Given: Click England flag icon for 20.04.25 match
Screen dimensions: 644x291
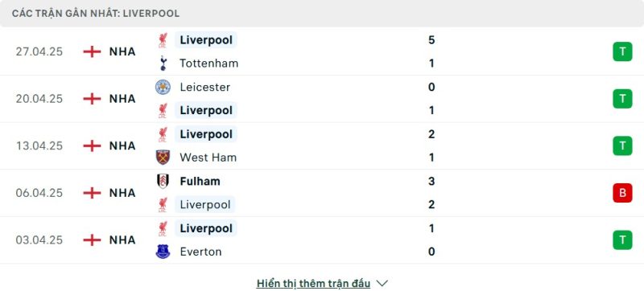Looking at the screenshot, I should tap(92, 99).
